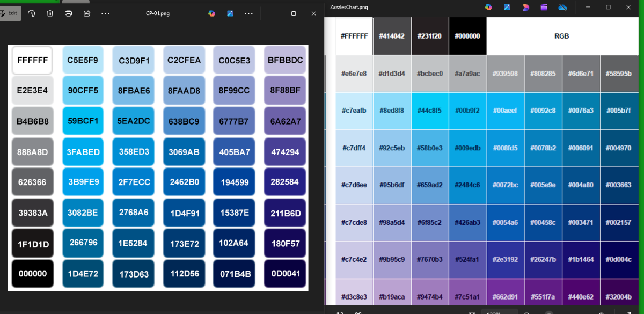644x314 pixels.
Task: Choose the #d3c8e3 cell
Action: (x=354, y=292)
